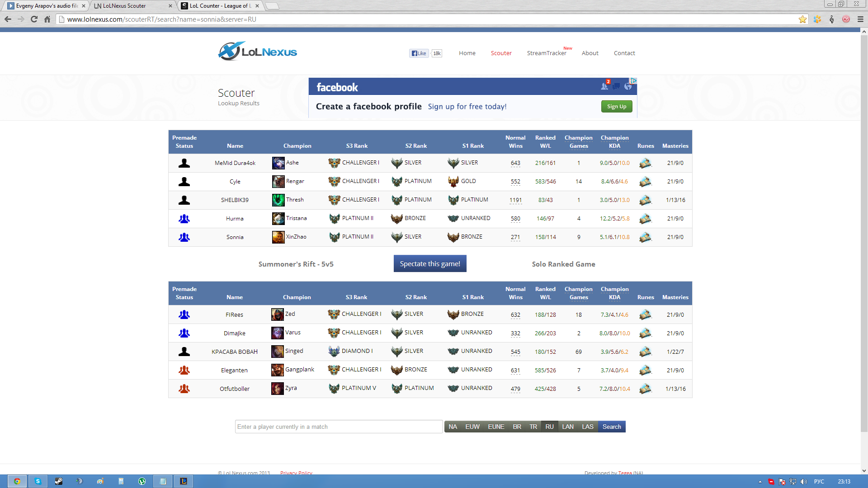Select the EUW server option
Viewport: 868px width, 488px height.
point(472,427)
